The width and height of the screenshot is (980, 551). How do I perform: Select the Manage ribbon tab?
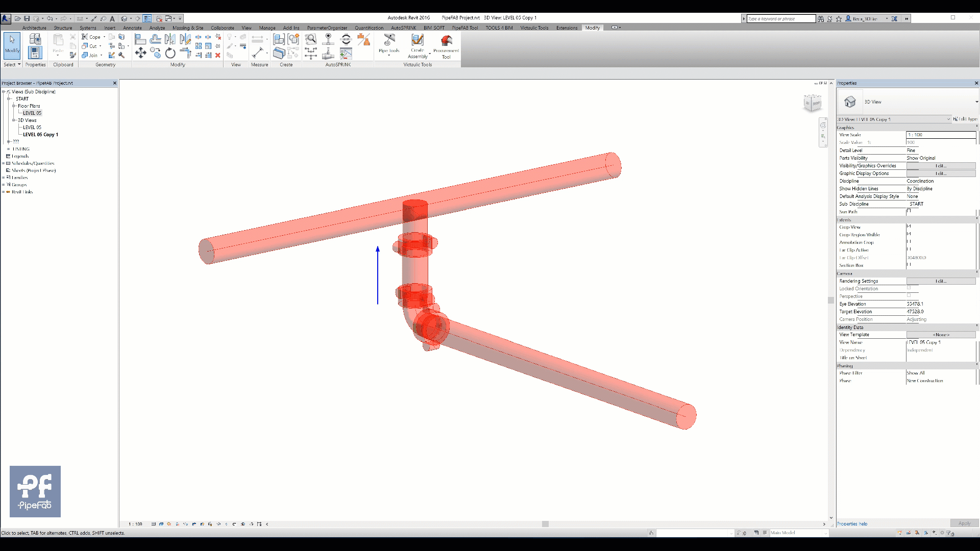click(x=267, y=28)
